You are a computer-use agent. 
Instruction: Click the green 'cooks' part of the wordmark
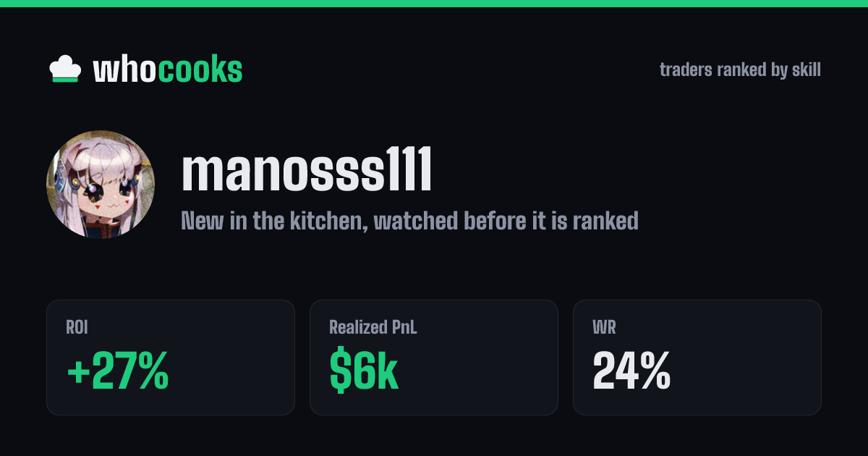[200, 69]
